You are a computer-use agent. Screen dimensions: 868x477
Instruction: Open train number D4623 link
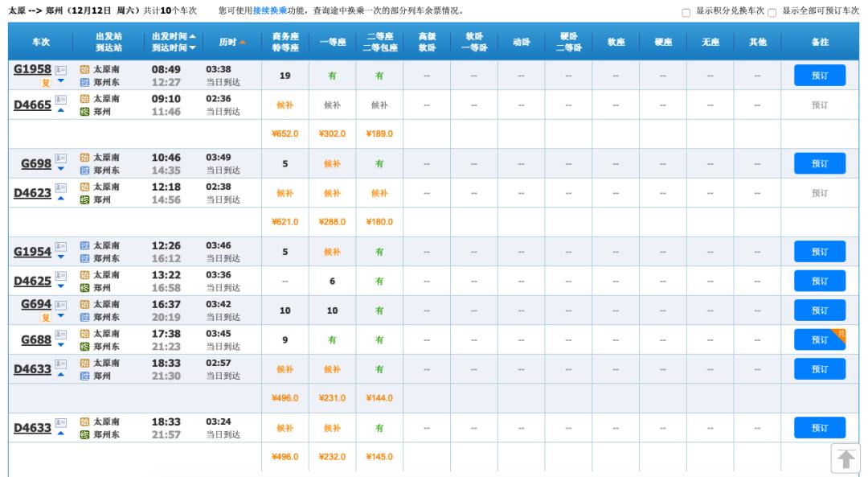33,193
